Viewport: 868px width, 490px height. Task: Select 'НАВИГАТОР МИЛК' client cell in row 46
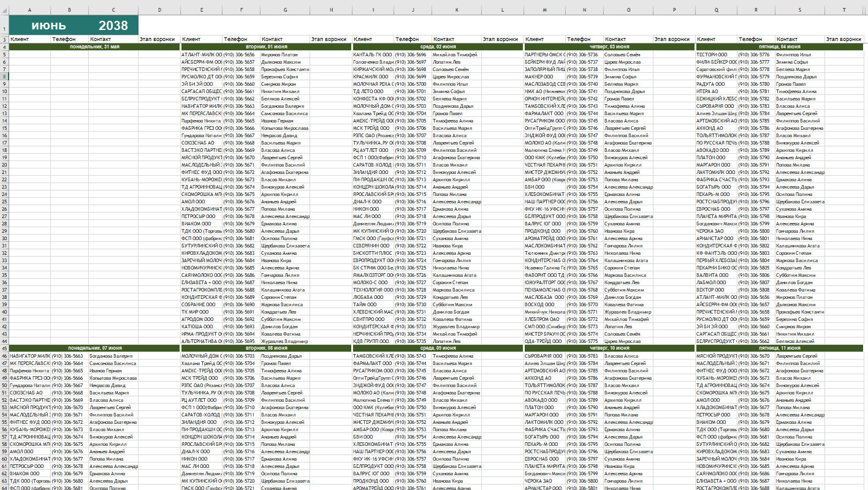click(x=29, y=355)
